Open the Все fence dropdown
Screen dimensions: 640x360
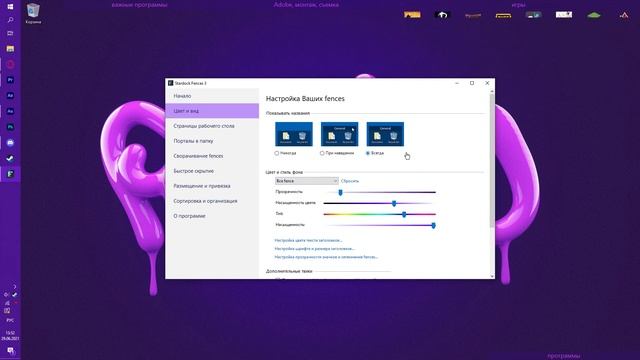click(307, 181)
